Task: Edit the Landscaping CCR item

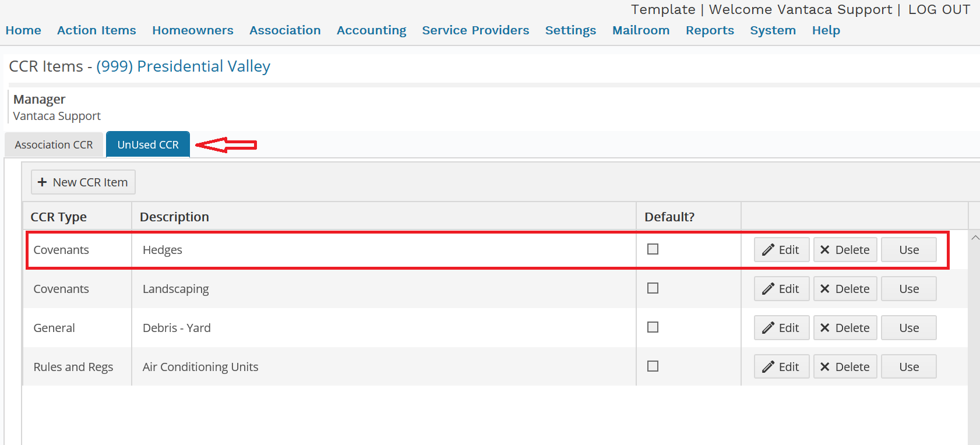Action: (781, 289)
